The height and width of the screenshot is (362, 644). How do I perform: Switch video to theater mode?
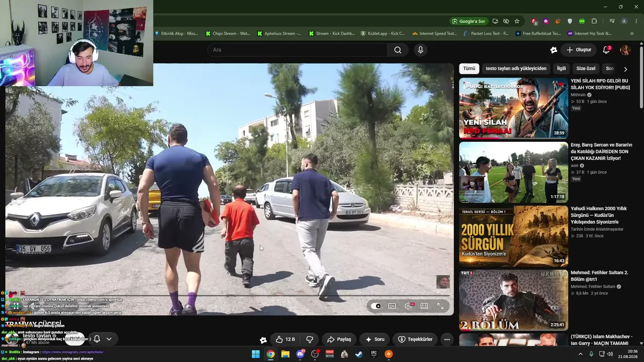[424, 306]
